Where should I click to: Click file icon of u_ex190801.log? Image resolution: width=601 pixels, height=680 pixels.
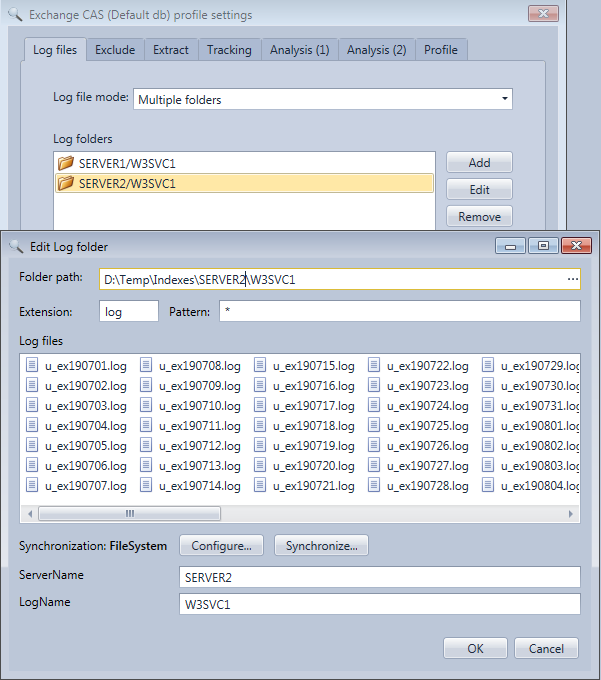[488, 425]
